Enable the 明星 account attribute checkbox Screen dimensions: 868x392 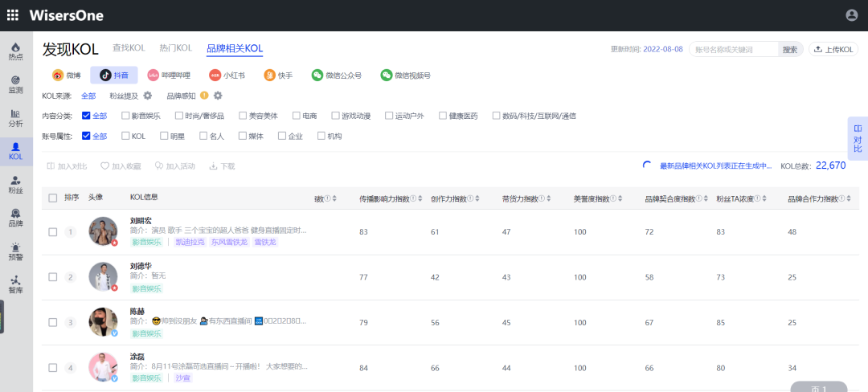click(163, 136)
